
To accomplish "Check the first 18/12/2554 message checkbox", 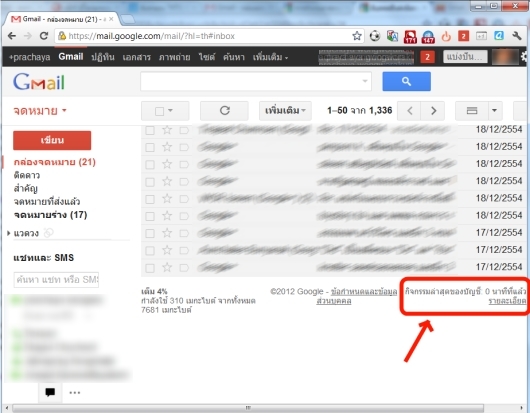I will [150, 130].
